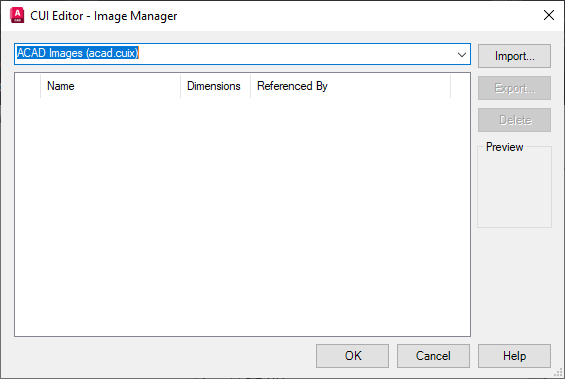
Task: Click the blank icon column header before Name
Action: click(28, 86)
